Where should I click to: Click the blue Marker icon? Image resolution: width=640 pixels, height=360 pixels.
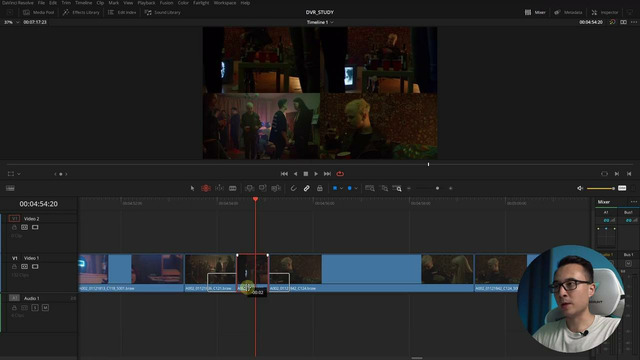349,188
